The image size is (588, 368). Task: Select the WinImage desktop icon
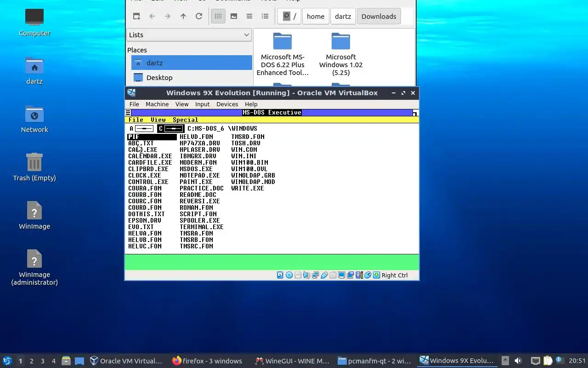(x=34, y=215)
